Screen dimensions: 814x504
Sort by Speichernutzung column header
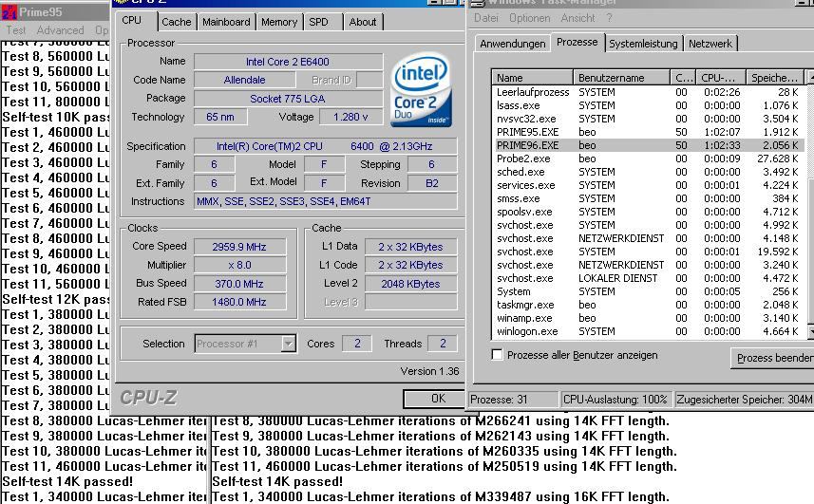[774, 78]
